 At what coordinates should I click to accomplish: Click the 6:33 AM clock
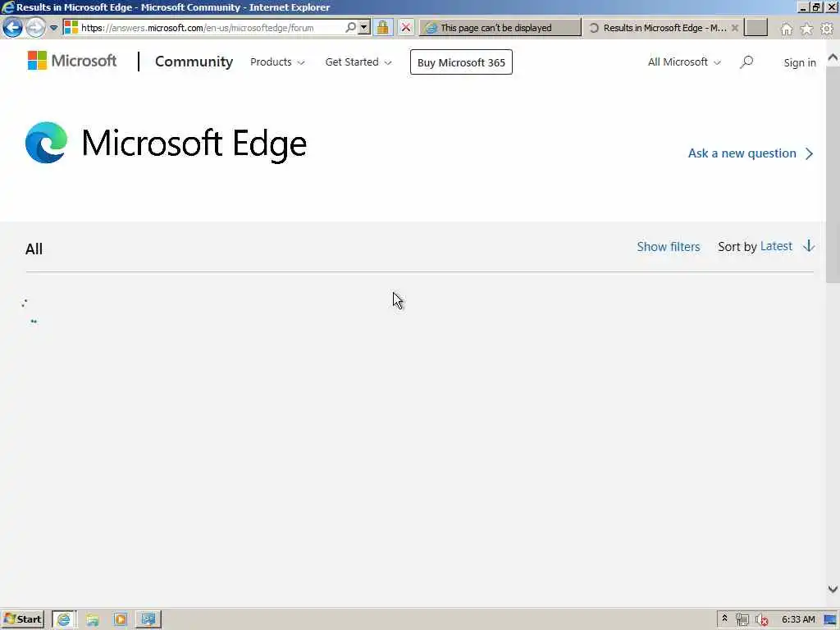(797, 619)
